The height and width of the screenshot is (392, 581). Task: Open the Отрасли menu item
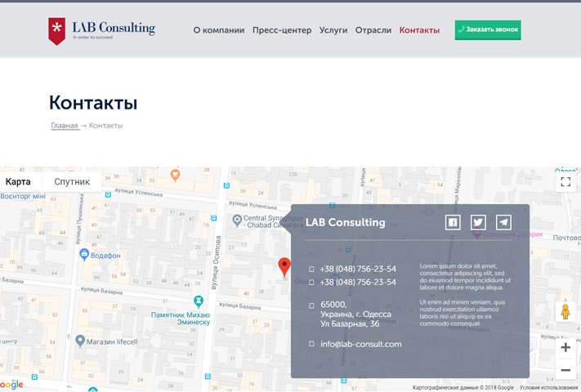pyautogui.click(x=373, y=30)
